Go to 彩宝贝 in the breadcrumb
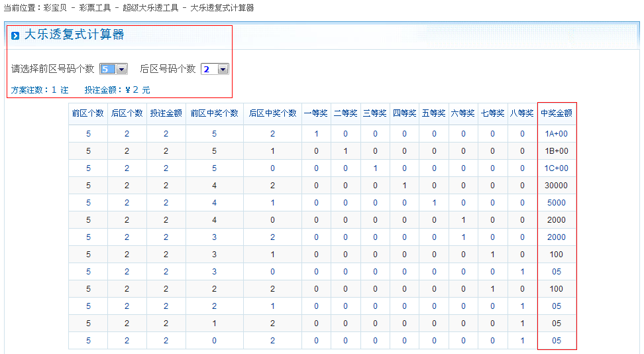 coord(54,8)
